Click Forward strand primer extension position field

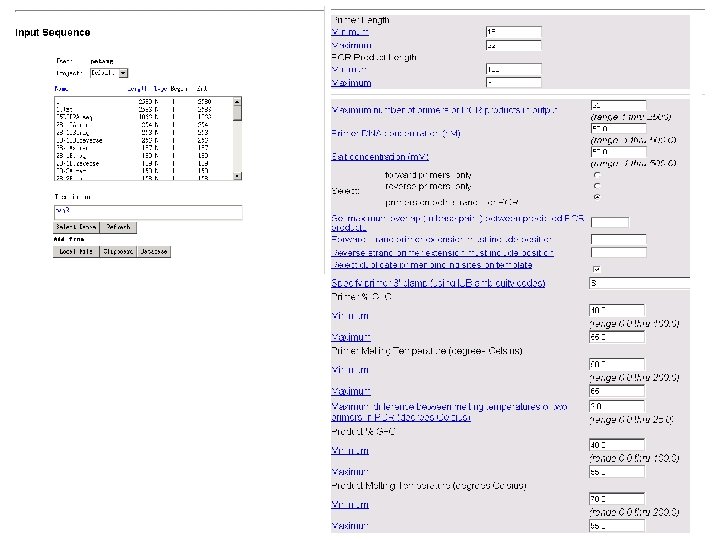pos(619,239)
